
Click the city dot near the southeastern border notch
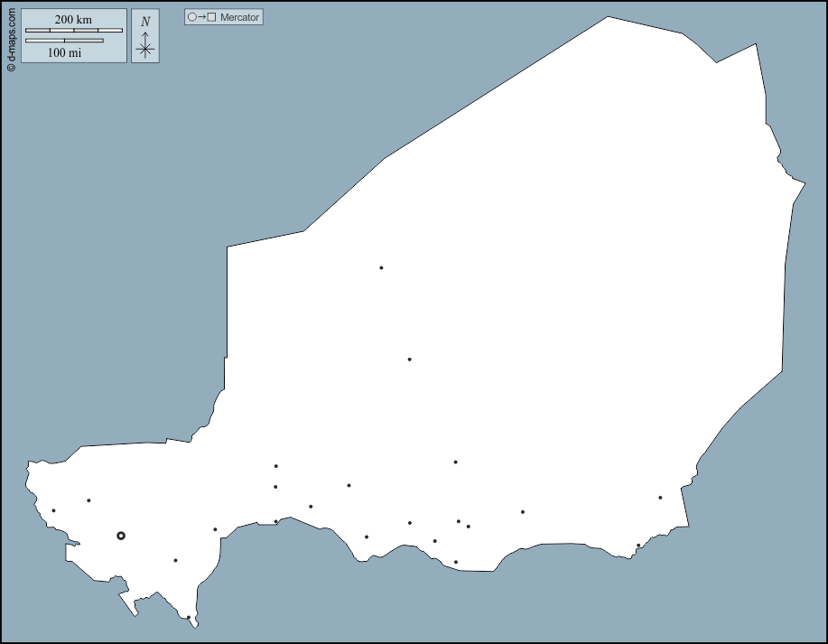(x=638, y=546)
